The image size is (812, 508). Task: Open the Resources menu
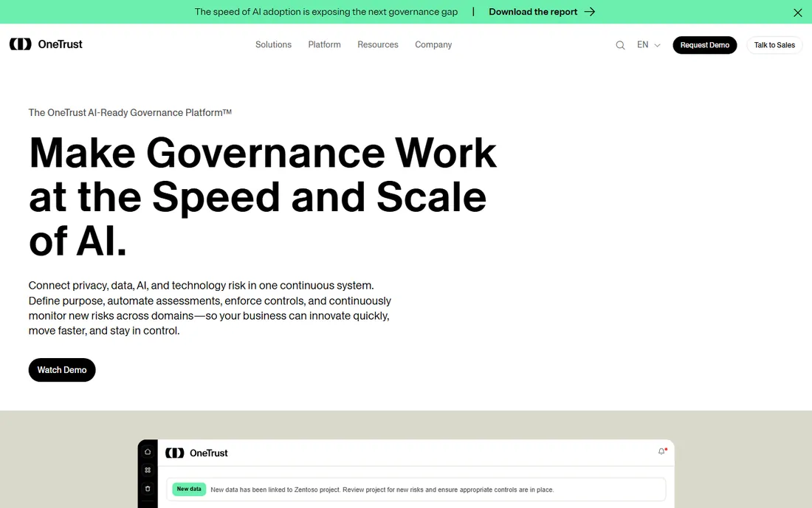[x=377, y=45]
